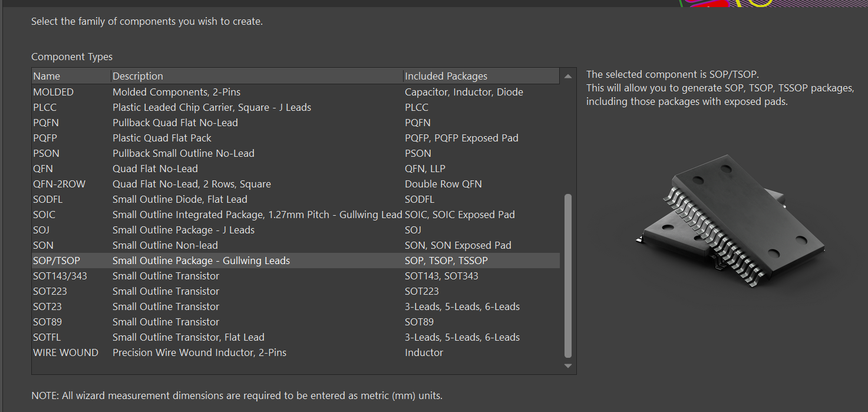Screen dimensions: 868x412
Task: Sort list by Included Packages column header
Action: click(x=481, y=76)
